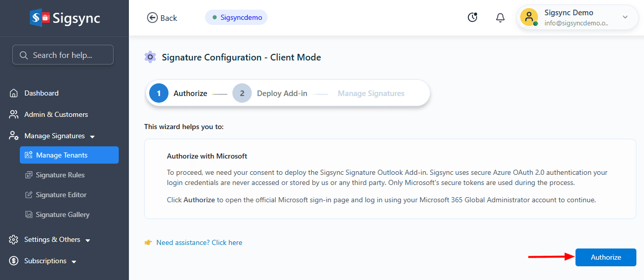The width and height of the screenshot is (644, 280).
Task: Select the Manage Signatures wizard step
Action: pyautogui.click(x=371, y=94)
